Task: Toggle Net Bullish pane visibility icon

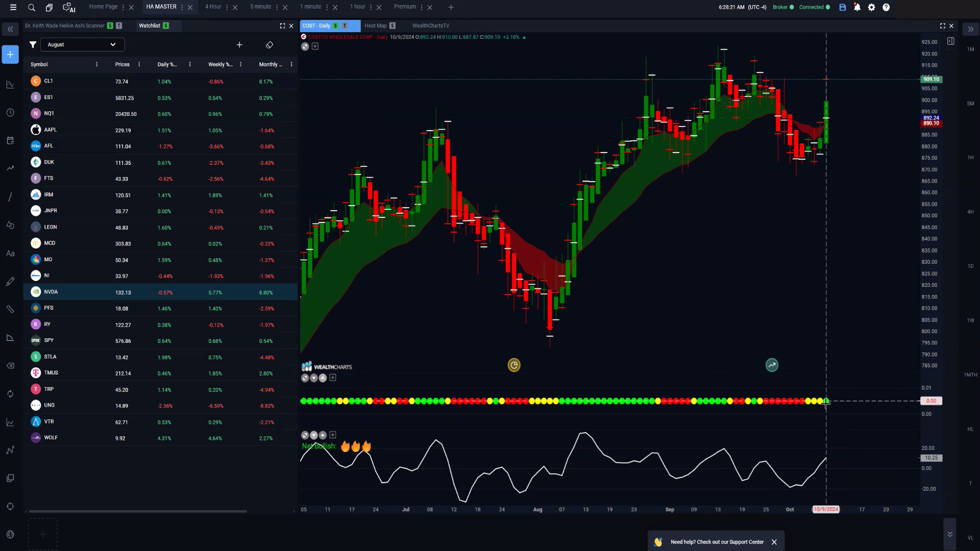Action: (x=305, y=435)
